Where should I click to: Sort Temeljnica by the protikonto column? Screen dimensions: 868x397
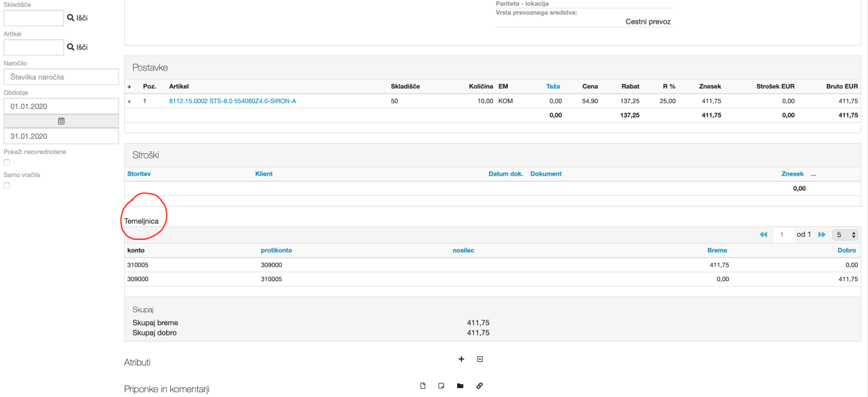276,250
